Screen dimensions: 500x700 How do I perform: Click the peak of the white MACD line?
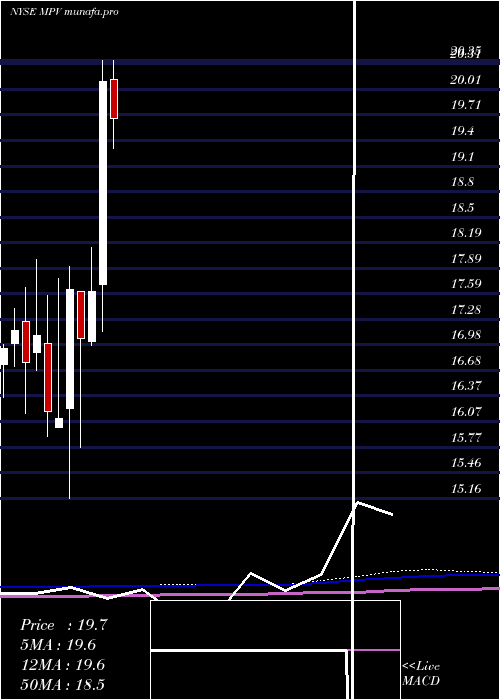click(358, 503)
